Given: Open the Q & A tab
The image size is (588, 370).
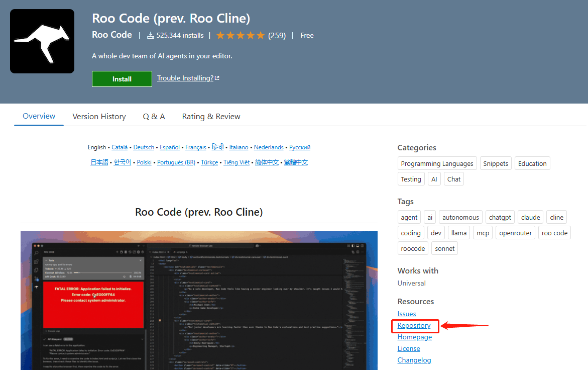Looking at the screenshot, I should click(154, 117).
